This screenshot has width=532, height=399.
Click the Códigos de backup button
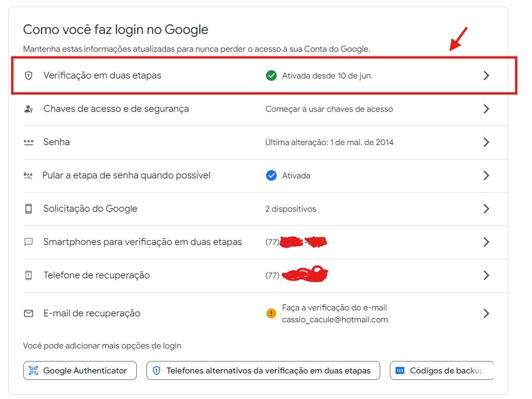point(442,370)
